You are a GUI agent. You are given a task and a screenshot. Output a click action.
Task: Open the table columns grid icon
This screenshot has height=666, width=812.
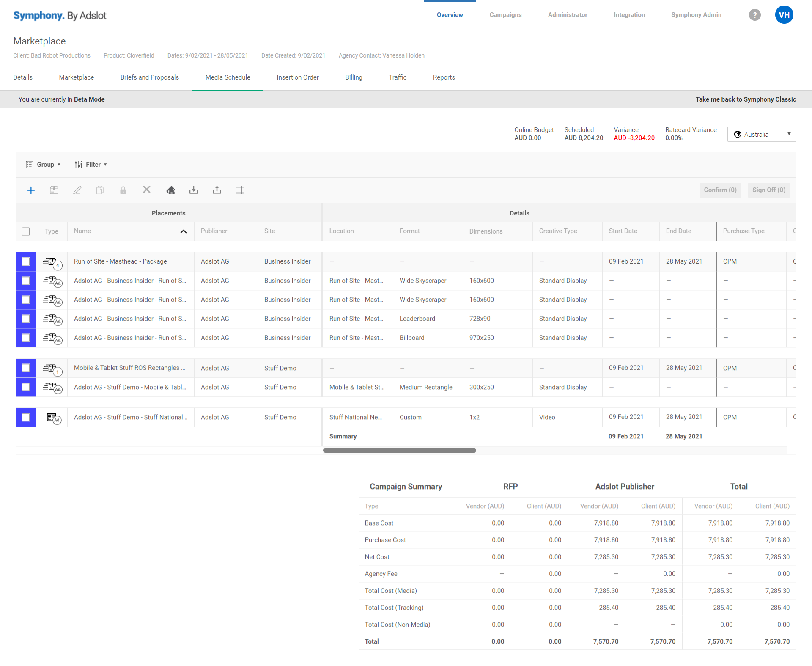[240, 190]
